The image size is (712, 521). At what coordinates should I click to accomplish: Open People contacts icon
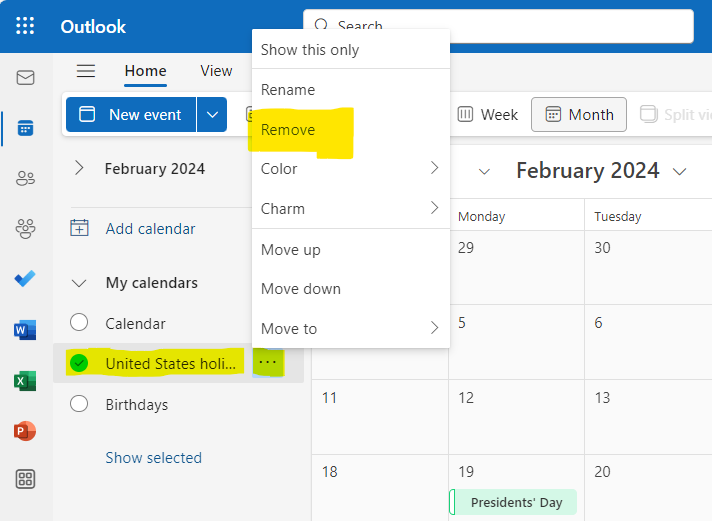click(x=25, y=178)
